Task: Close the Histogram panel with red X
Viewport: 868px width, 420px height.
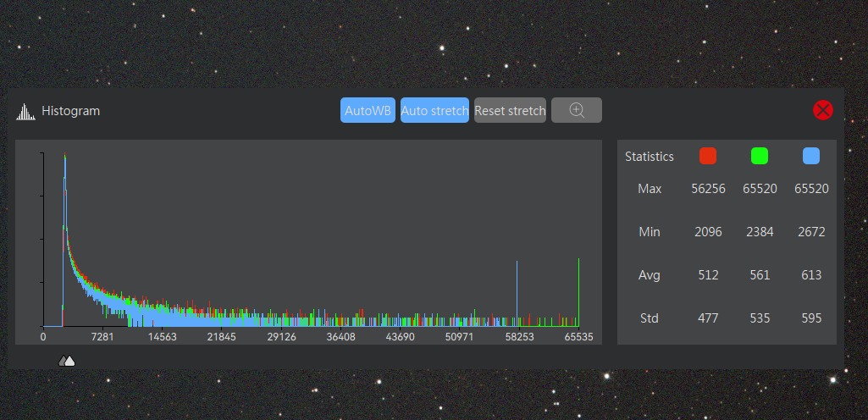Action: (x=822, y=110)
